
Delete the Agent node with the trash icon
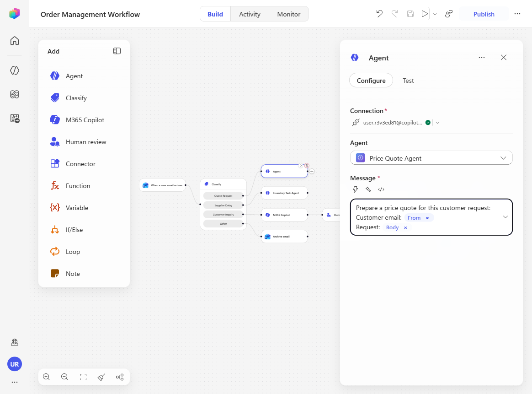point(307,166)
